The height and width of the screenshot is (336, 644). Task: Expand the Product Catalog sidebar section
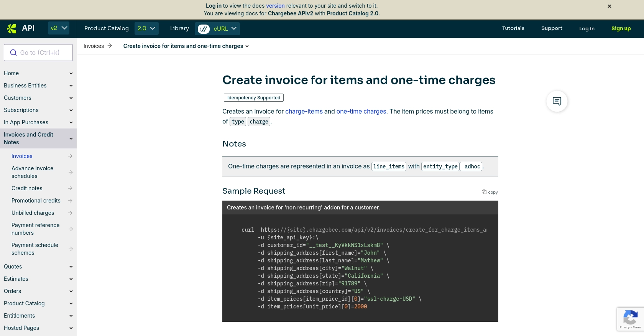71,303
